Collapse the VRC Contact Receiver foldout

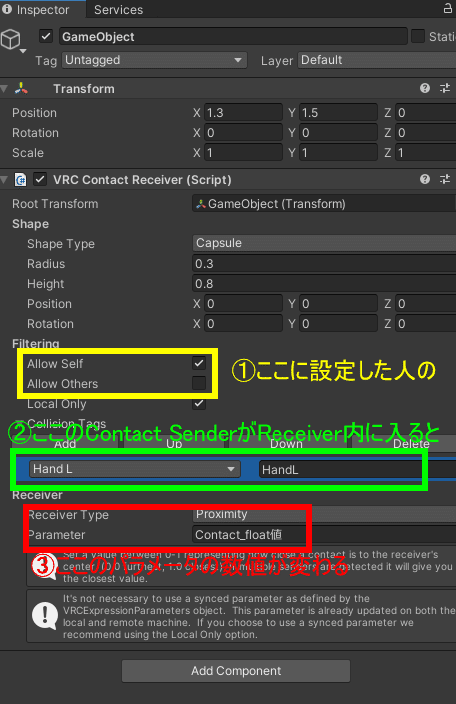coord(4,180)
